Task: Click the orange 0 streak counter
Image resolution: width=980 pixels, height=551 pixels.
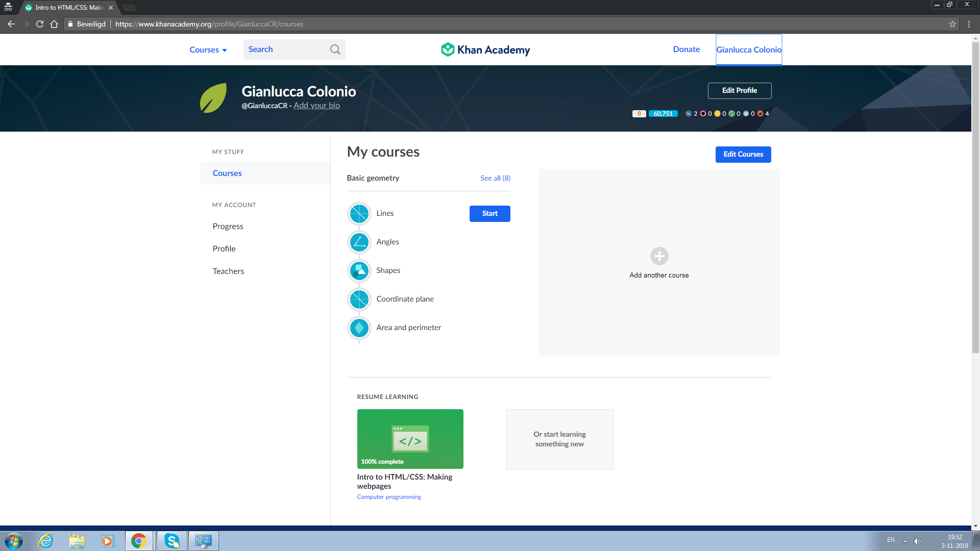Action: point(639,114)
